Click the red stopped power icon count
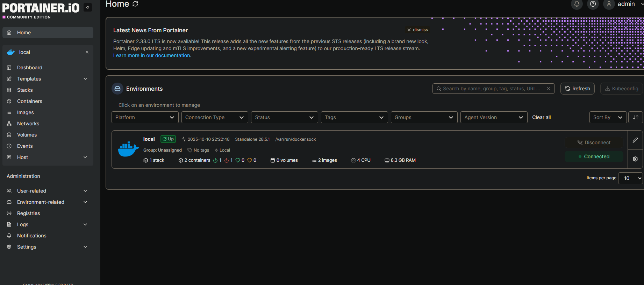Viewport: 644px width, 285px height. (x=229, y=160)
